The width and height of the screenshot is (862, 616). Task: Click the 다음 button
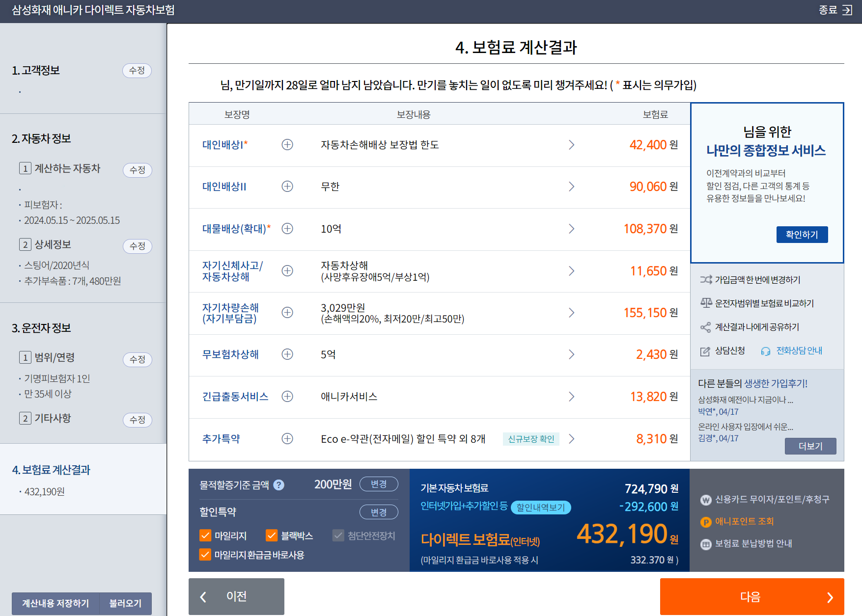pyautogui.click(x=752, y=596)
